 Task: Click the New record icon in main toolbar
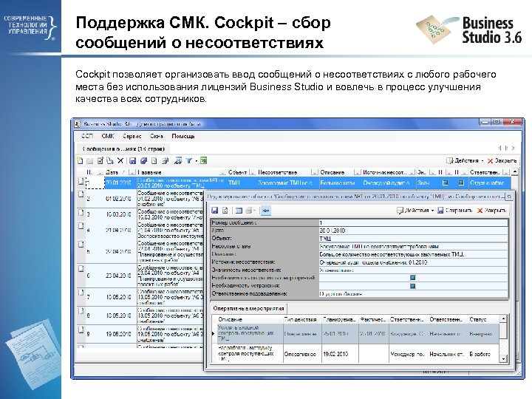[x=80, y=161]
